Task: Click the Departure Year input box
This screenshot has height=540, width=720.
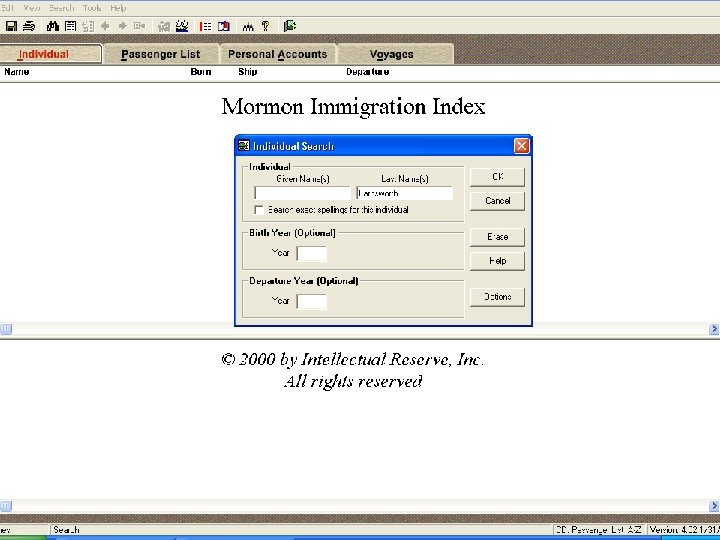Action: pos(312,302)
